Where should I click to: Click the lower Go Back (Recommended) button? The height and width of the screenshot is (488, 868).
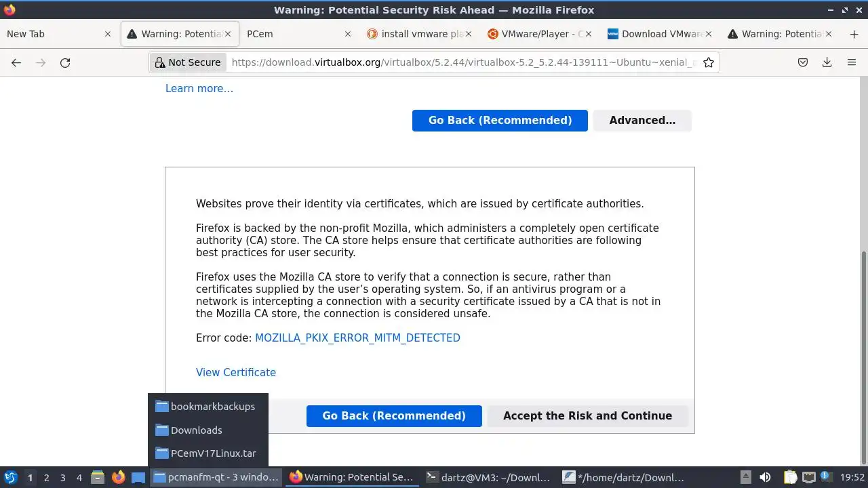[x=394, y=415]
